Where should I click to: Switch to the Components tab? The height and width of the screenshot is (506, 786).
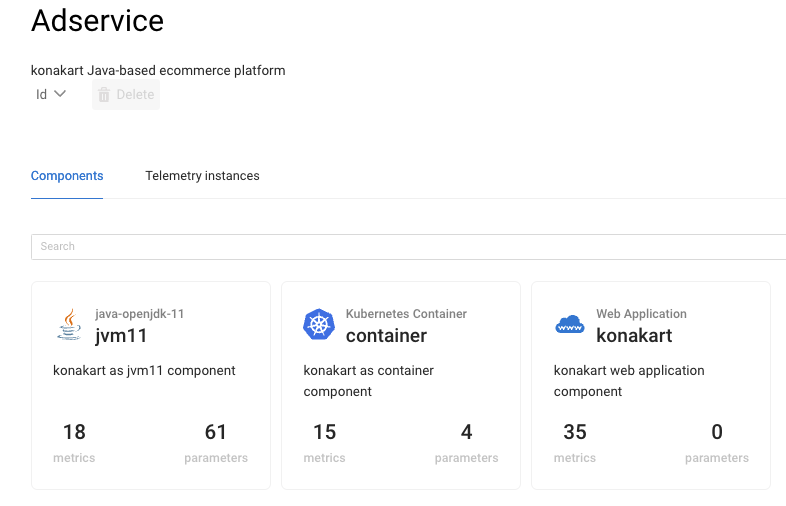pos(67,176)
